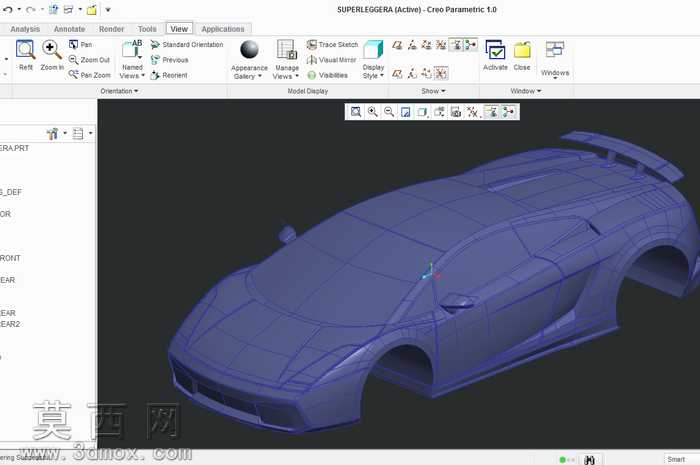Select the Pan tool in the ribbon
This screenshot has height=465, width=700.
[80, 45]
